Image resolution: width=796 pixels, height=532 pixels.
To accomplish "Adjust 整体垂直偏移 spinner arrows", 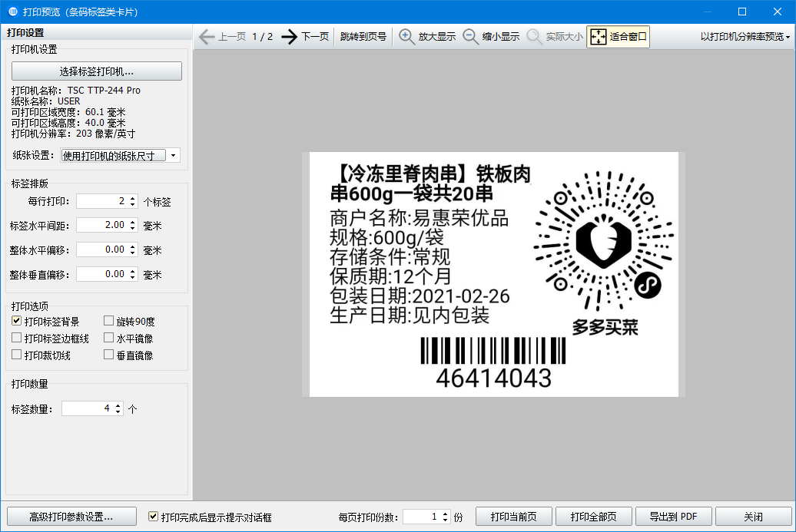I will point(132,274).
